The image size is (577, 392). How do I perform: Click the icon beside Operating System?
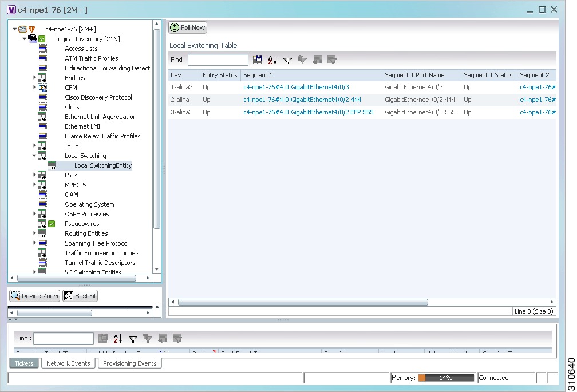42,204
